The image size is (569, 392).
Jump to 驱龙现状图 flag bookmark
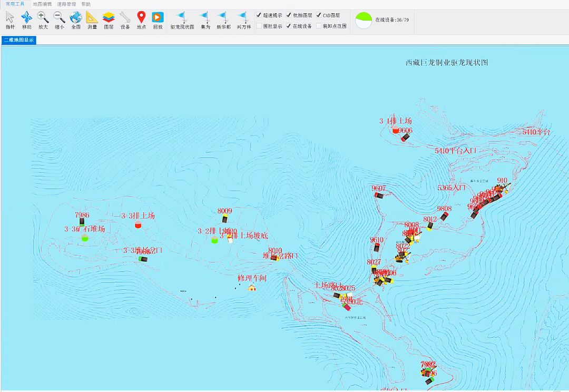(x=182, y=21)
